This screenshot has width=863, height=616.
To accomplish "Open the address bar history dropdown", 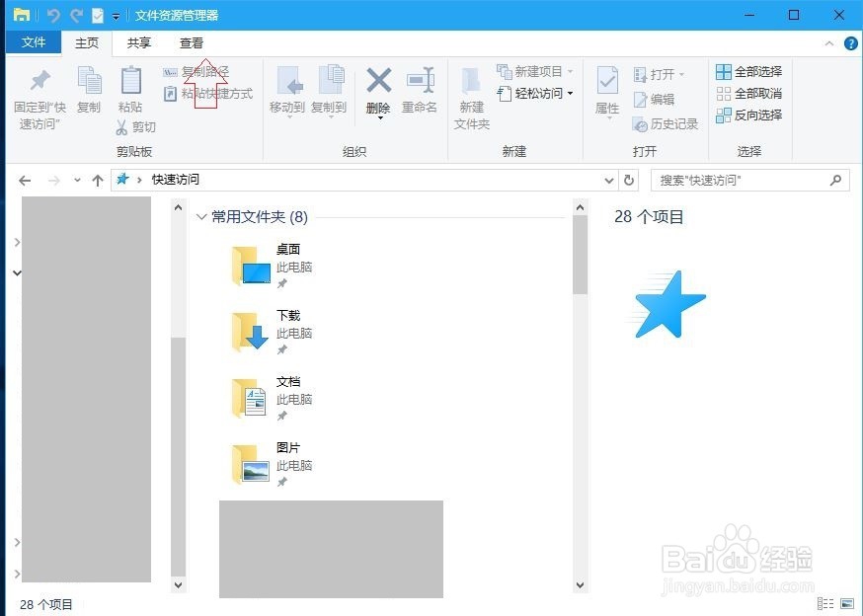I will click(x=609, y=180).
